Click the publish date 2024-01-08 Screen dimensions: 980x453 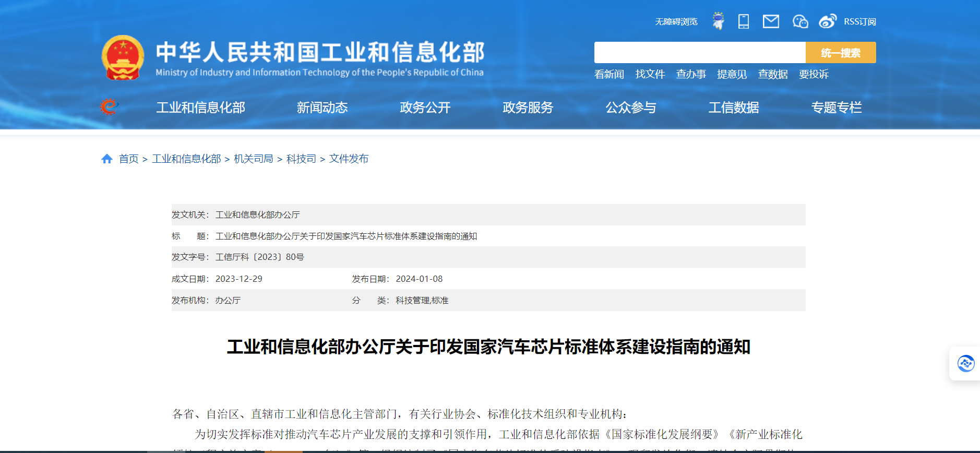(419, 279)
